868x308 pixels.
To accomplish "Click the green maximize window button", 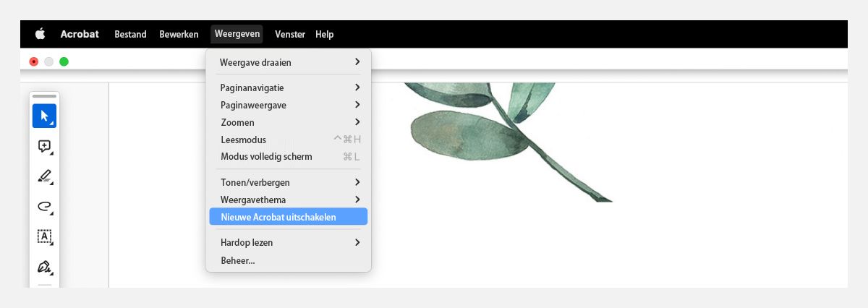I will [x=64, y=62].
